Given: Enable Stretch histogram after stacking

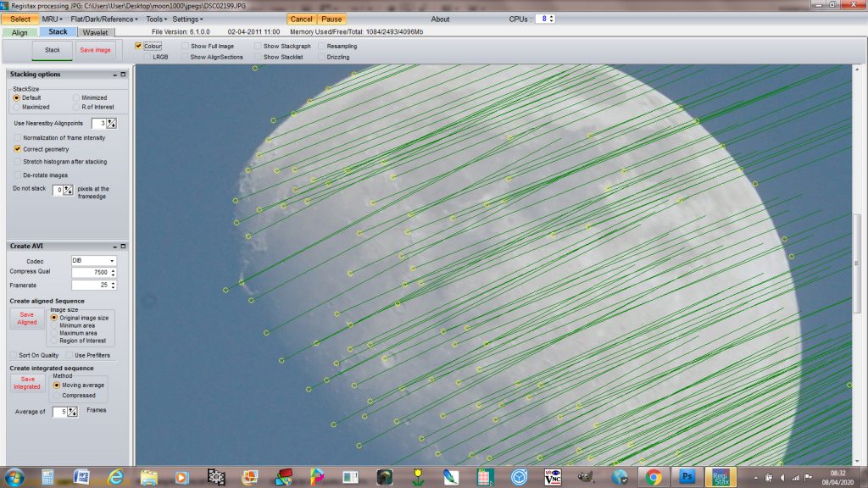Looking at the screenshot, I should click(x=18, y=162).
